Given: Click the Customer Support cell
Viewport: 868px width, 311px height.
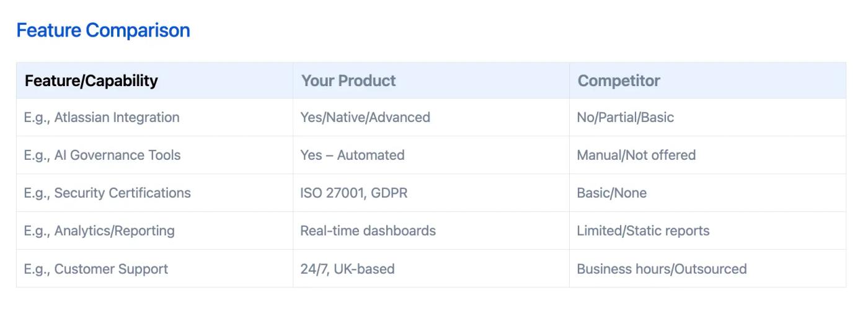Looking at the screenshot, I should (x=96, y=269).
